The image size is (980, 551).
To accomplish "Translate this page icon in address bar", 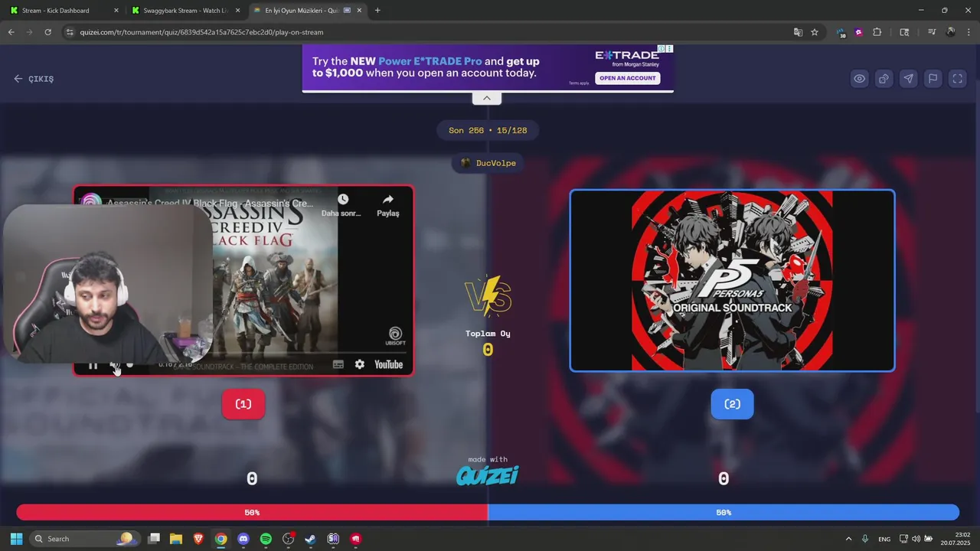I will coord(798,32).
